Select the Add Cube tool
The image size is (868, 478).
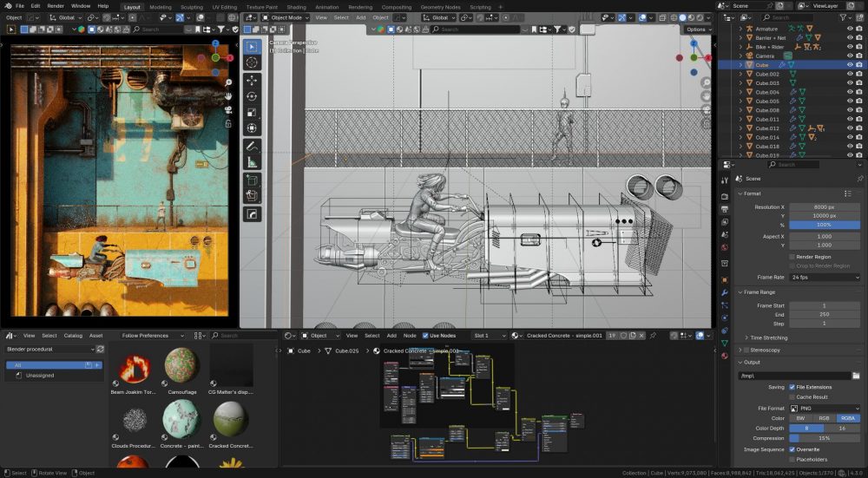pos(252,180)
